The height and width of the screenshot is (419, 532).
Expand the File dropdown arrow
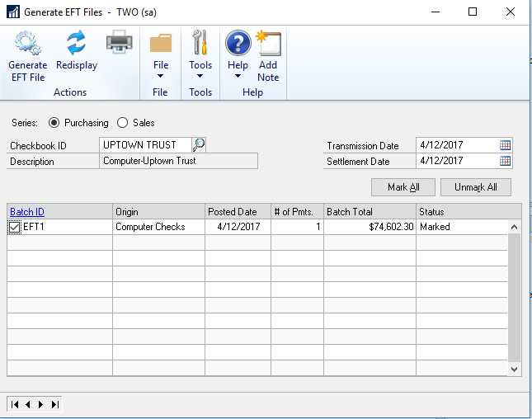[x=160, y=76]
